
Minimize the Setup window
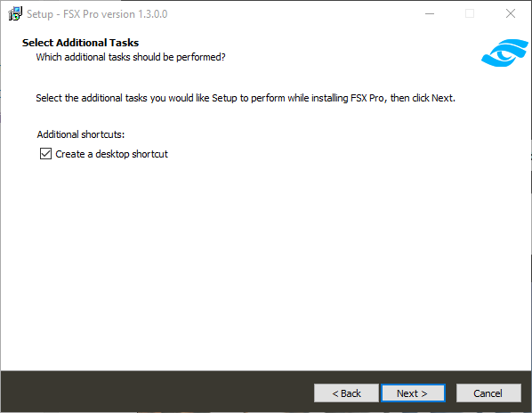tap(430, 14)
